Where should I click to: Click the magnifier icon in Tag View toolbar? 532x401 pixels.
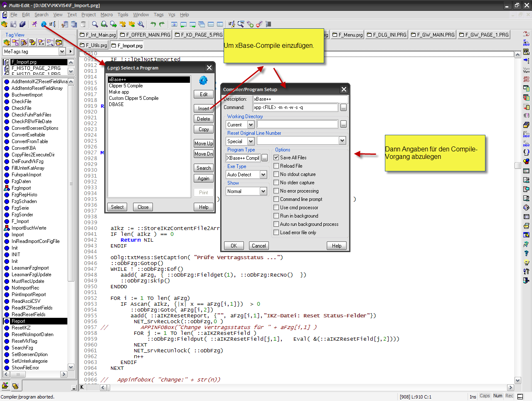(x=50, y=42)
